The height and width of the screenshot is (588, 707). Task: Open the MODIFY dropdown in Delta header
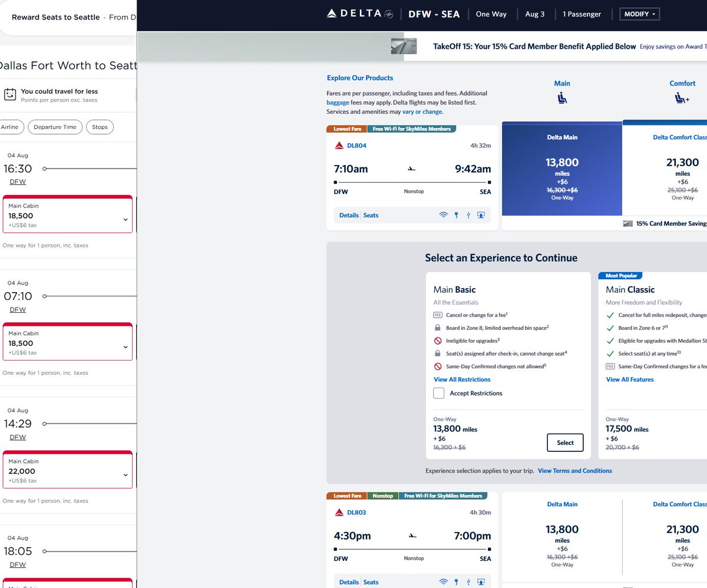[640, 14]
